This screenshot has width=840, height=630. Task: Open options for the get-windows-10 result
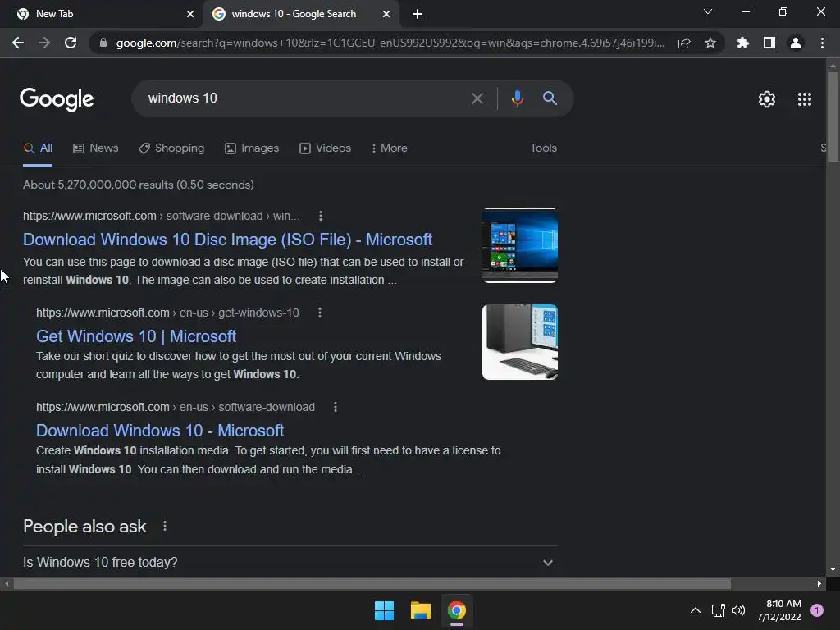coord(320,313)
